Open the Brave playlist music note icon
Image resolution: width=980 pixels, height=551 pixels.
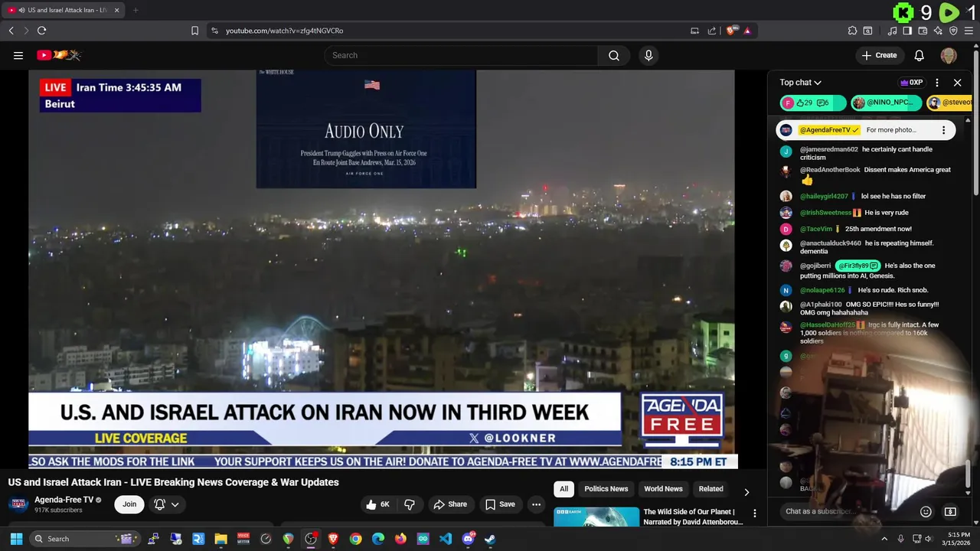pos(892,31)
